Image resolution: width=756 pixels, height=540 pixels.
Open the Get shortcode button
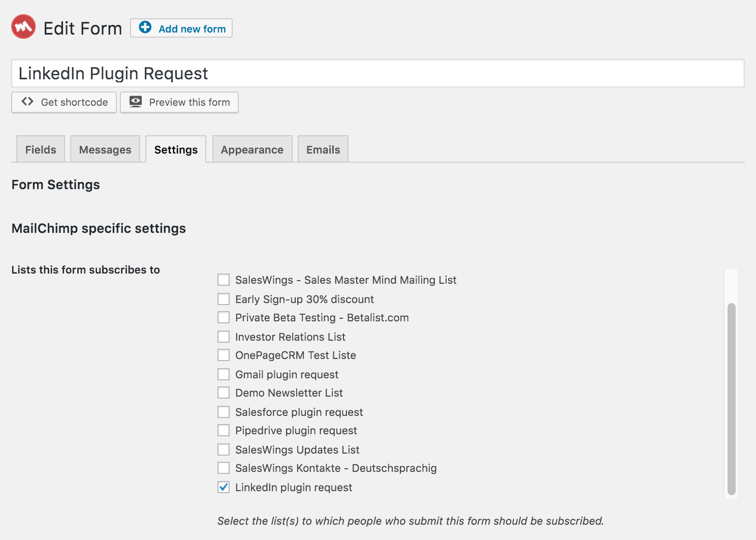click(64, 102)
